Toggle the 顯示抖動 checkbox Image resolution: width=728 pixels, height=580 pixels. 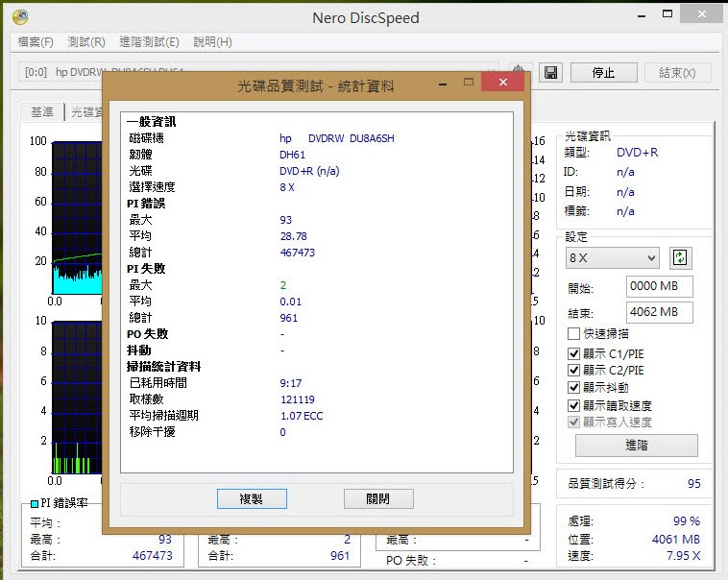coord(573,387)
